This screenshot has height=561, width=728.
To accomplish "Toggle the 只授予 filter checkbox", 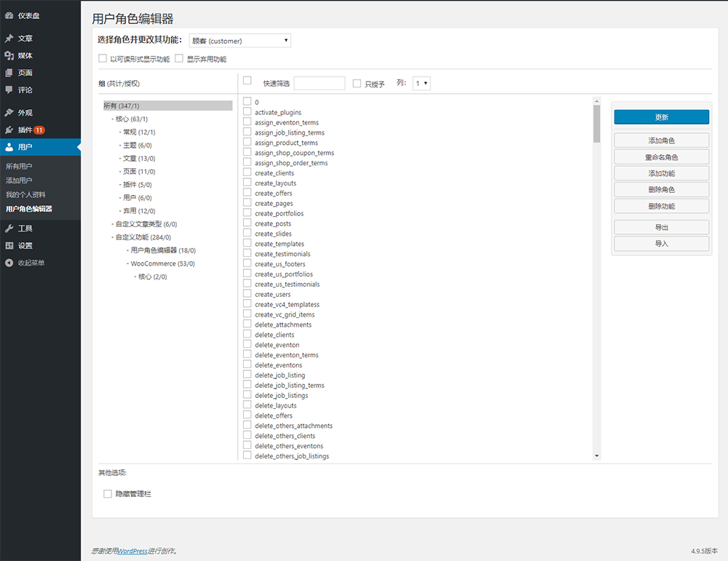I will coord(357,84).
